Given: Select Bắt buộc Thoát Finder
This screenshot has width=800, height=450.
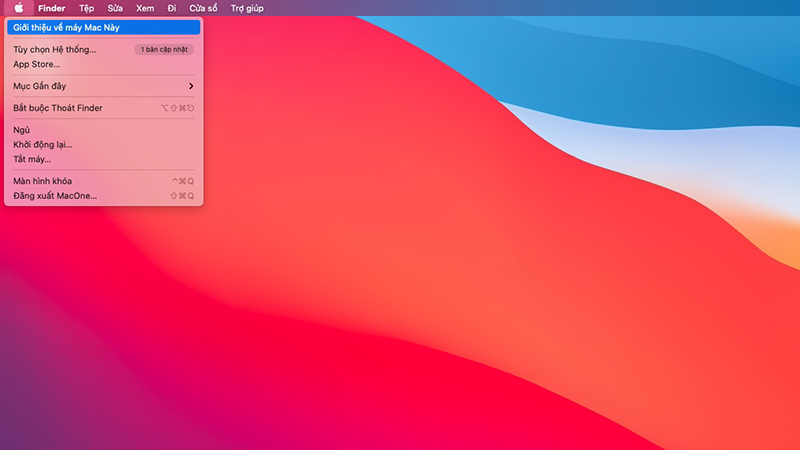Looking at the screenshot, I should coord(104,108).
